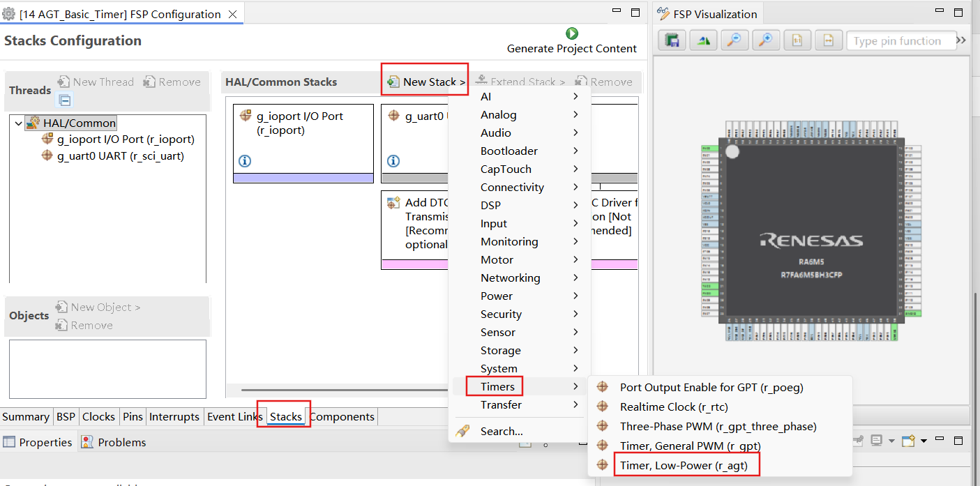
Task: Click the Type pin function search field
Action: [901, 40]
